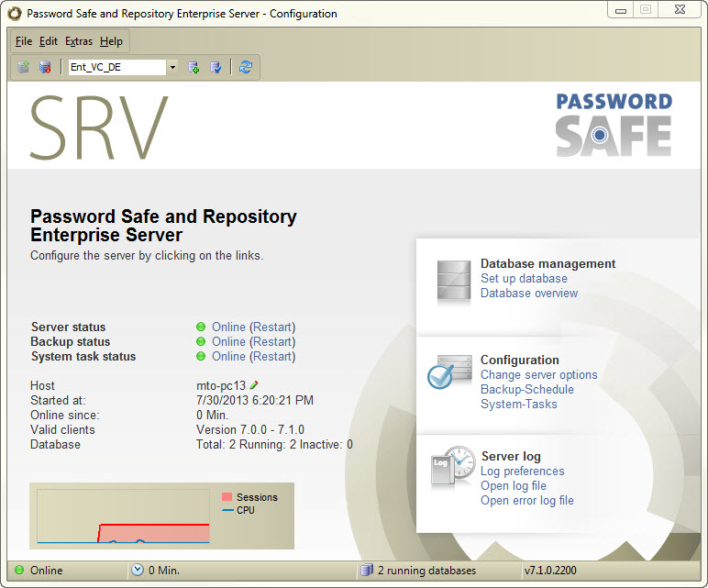Open the Help menu
Image resolution: width=708 pixels, height=588 pixels.
point(111,41)
